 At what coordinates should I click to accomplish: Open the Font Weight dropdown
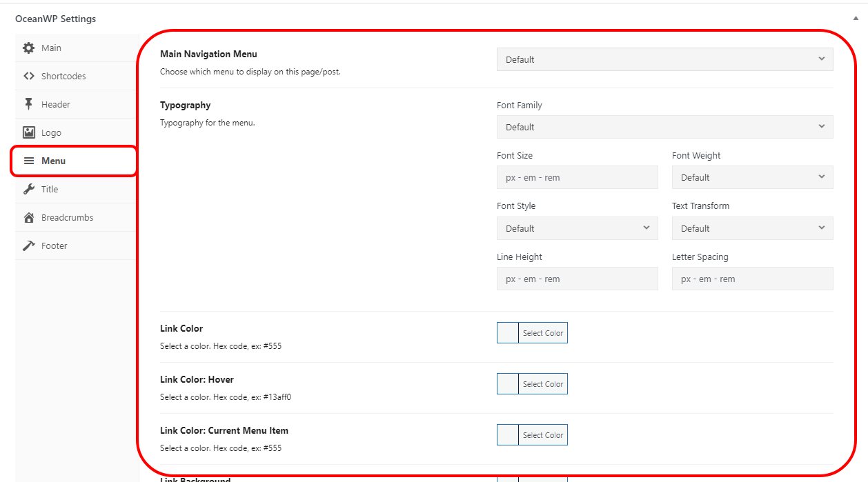click(752, 177)
